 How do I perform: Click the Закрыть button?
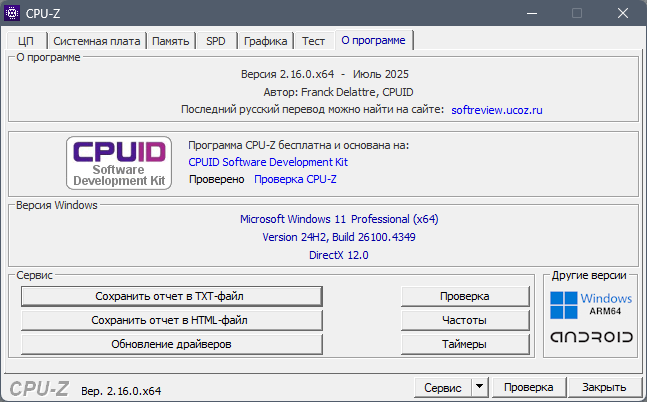point(604,387)
